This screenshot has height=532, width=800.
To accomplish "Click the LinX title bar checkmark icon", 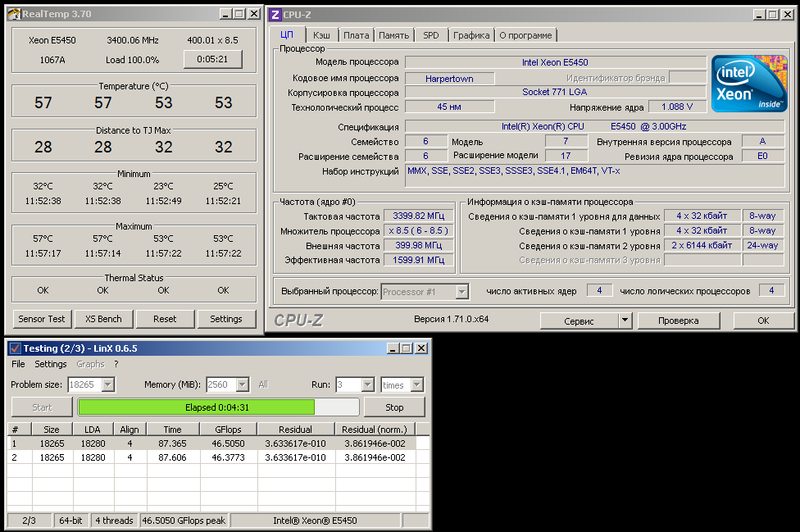I will click(x=15, y=348).
